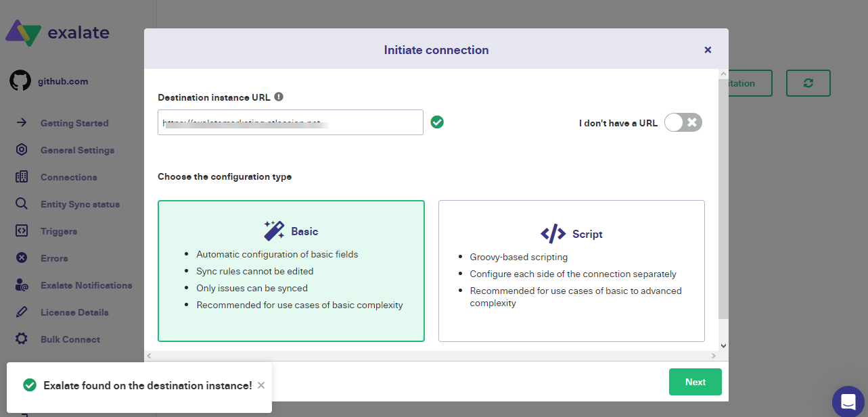This screenshot has width=868, height=417.
Task: Click the Basic magic wand icon
Action: click(x=274, y=231)
